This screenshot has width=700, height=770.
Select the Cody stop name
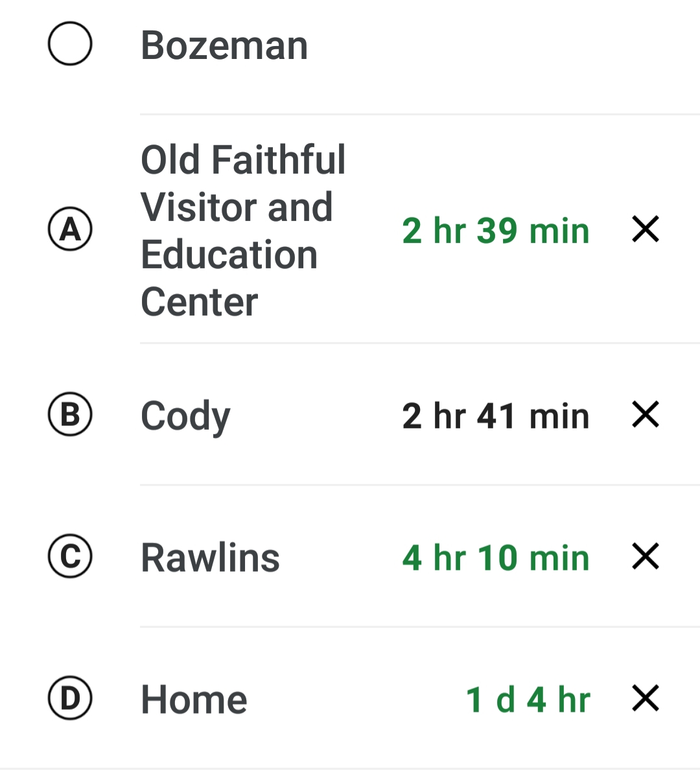click(185, 415)
